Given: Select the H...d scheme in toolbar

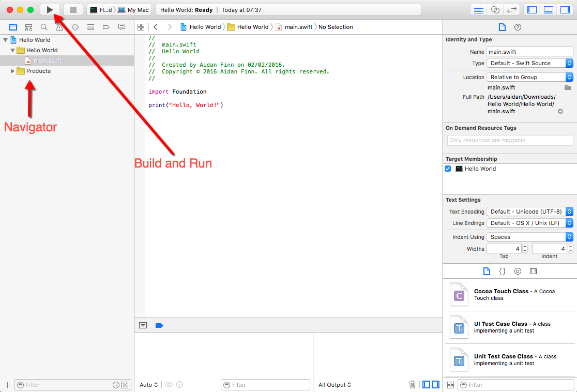Looking at the screenshot, I should tap(101, 10).
